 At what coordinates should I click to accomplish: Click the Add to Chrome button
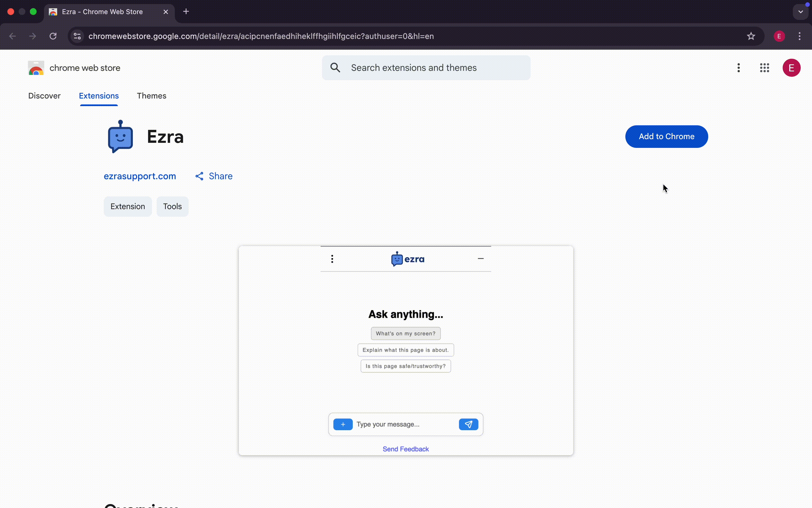pos(667,136)
